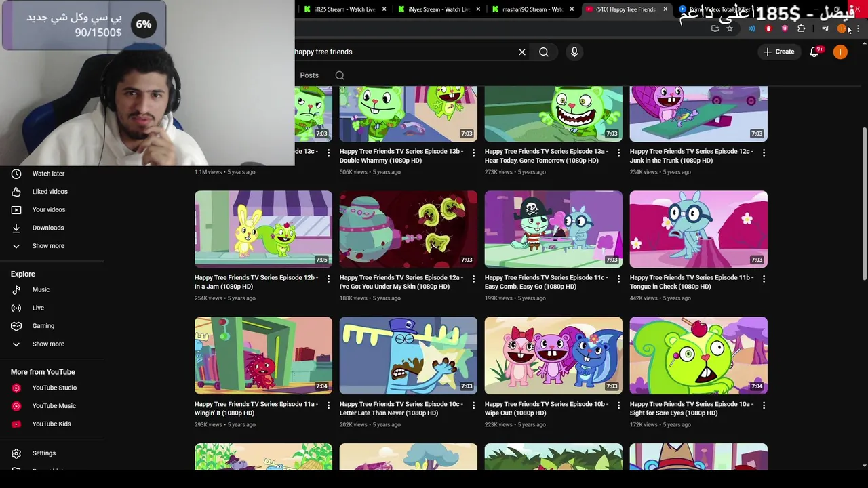Open the Watch later icon
This screenshot has width=868, height=488.
point(16,174)
